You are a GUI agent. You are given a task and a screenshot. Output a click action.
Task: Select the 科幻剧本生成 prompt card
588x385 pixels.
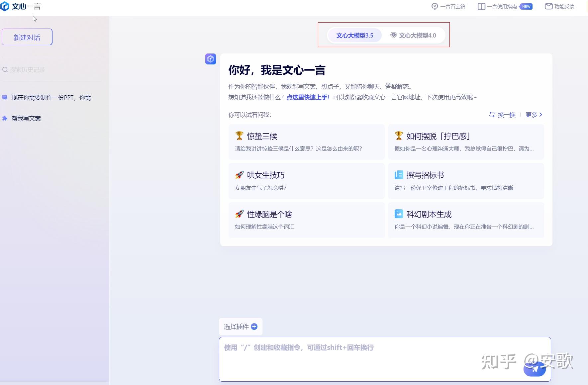pyautogui.click(x=466, y=220)
